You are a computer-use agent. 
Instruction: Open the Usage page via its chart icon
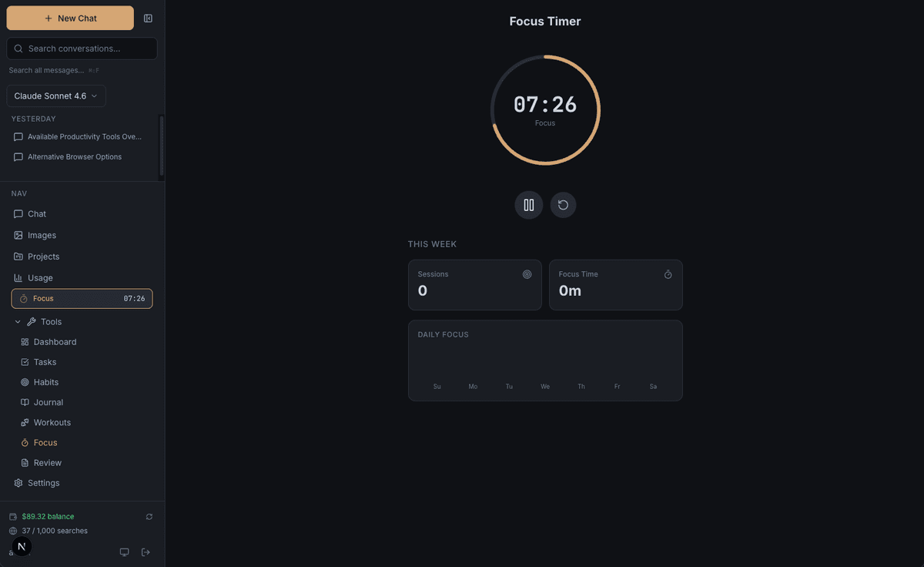pos(18,277)
